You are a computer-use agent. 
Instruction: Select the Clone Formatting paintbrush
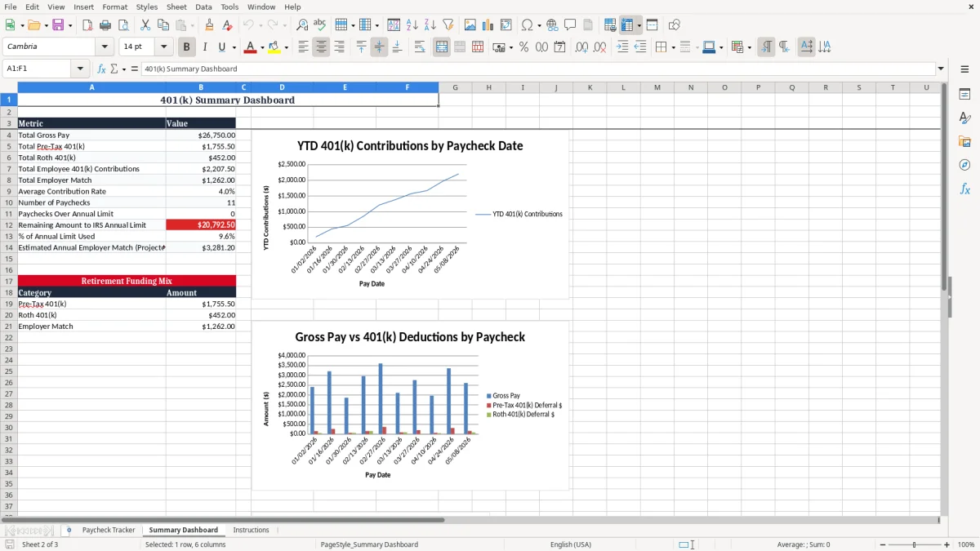[x=210, y=25]
